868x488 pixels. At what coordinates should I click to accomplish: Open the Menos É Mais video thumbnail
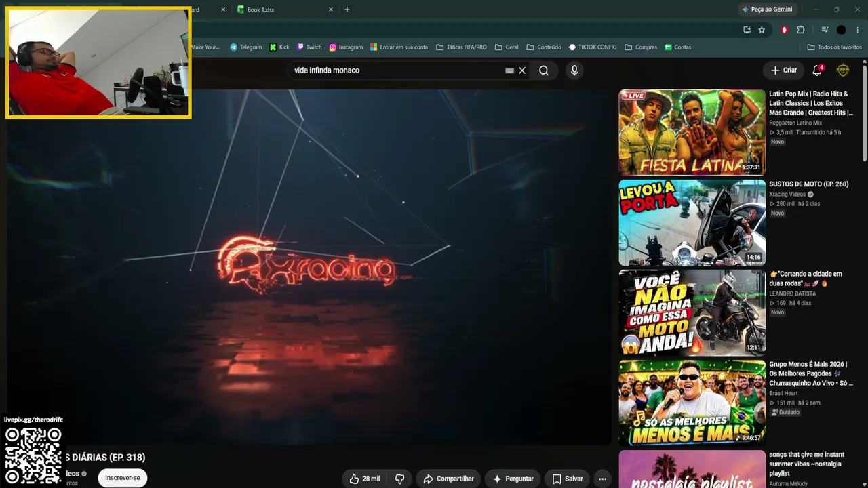[692, 403]
